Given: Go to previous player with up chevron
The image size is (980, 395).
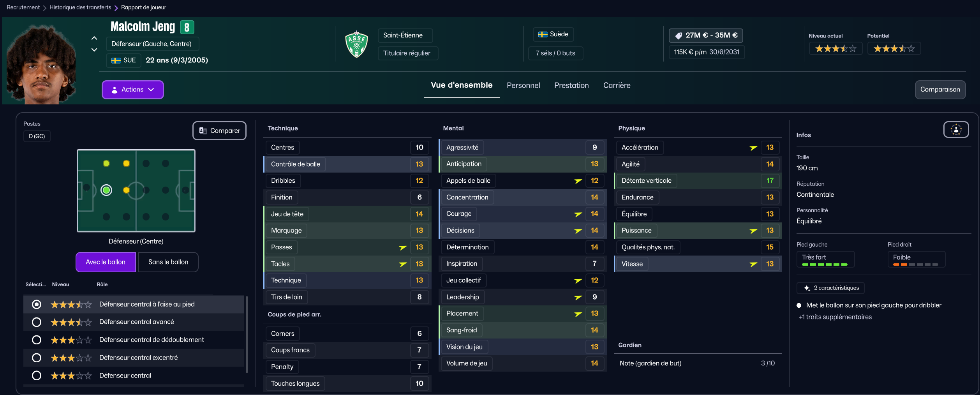Looking at the screenshot, I should coord(94,38).
